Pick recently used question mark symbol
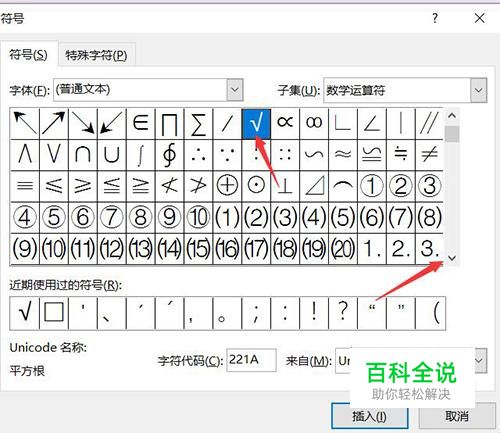500x433 pixels. point(343,313)
